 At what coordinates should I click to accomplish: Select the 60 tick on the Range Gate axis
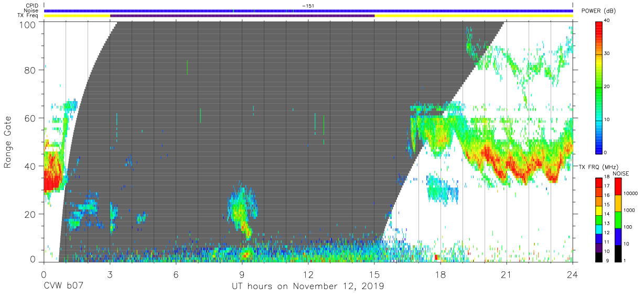(x=30, y=118)
